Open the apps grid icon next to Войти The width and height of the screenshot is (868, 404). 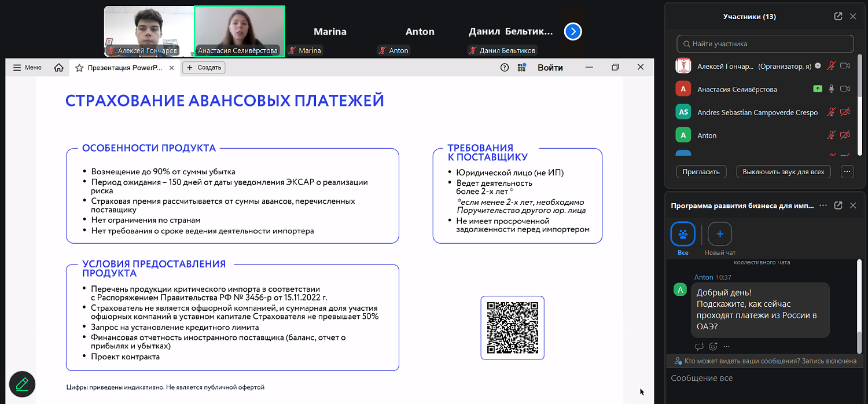[521, 67]
